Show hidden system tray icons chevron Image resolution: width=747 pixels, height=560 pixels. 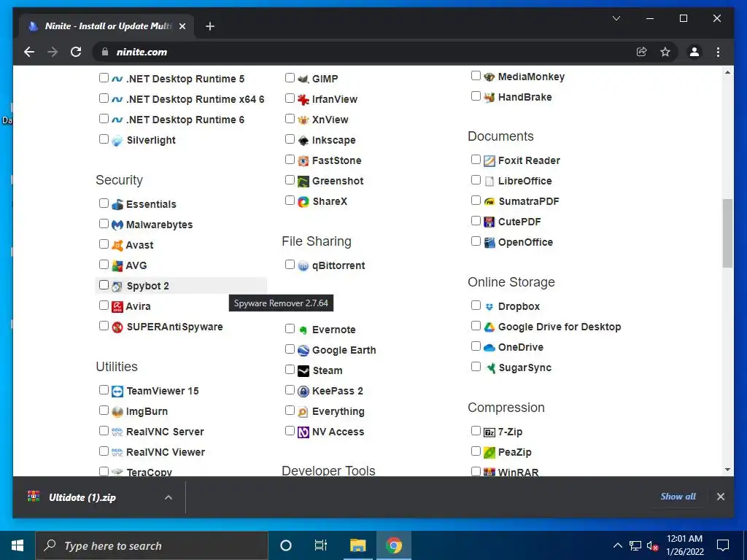coord(617,545)
